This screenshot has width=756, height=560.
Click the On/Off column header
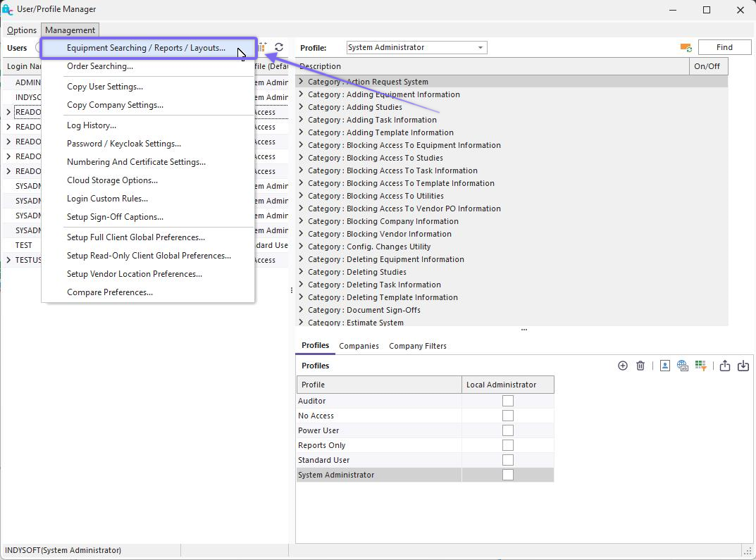(x=707, y=66)
